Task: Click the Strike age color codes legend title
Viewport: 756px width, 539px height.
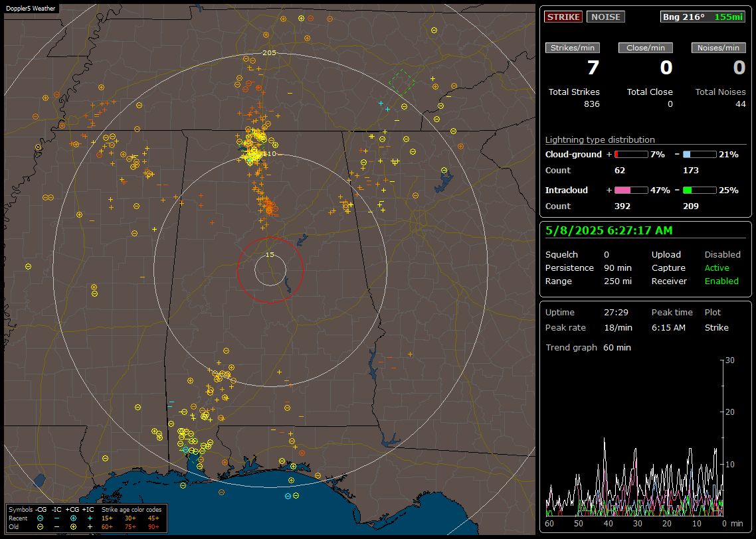Action: click(132, 510)
